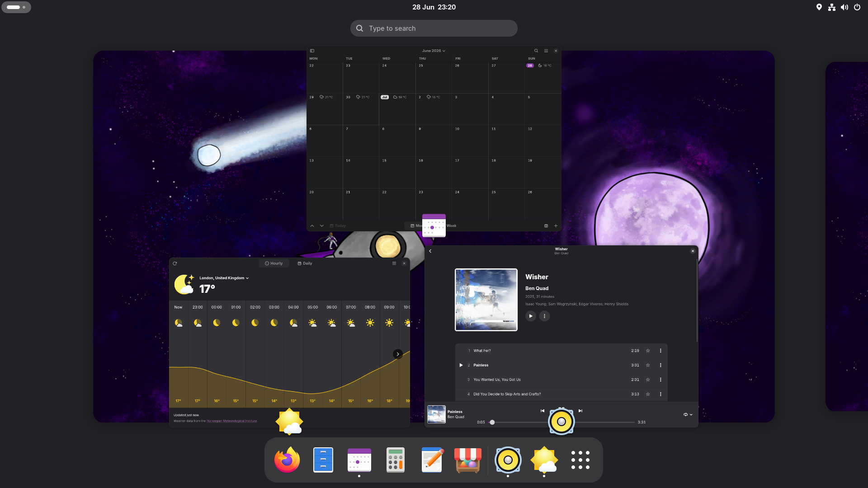Select track You Wanted Us, You Got Us

(561, 380)
